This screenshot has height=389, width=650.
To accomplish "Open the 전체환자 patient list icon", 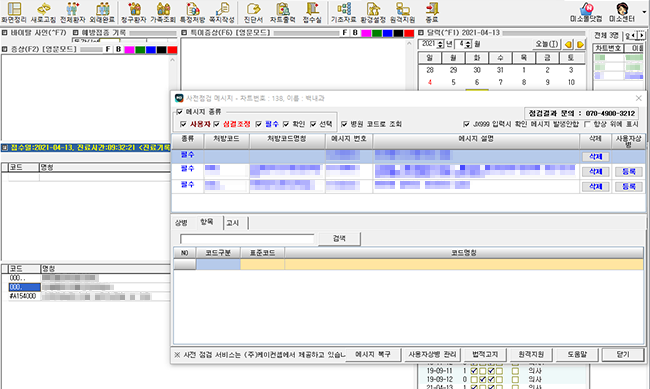I will pos(73,12).
